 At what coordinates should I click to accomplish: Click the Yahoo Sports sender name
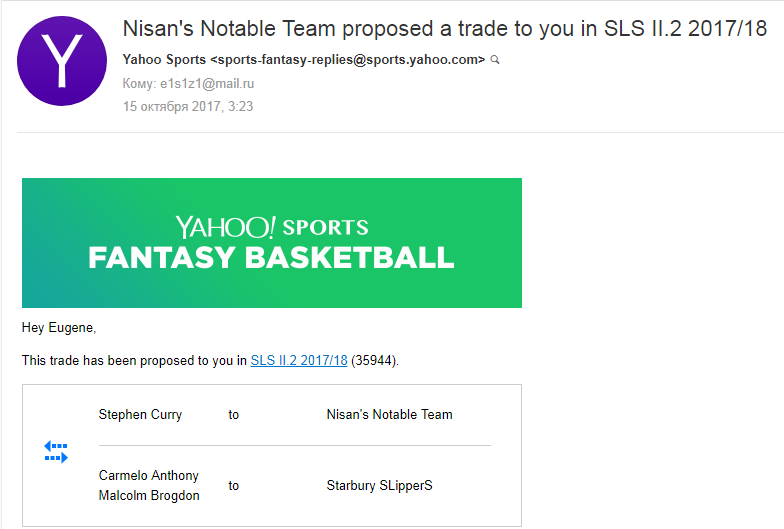(x=164, y=60)
